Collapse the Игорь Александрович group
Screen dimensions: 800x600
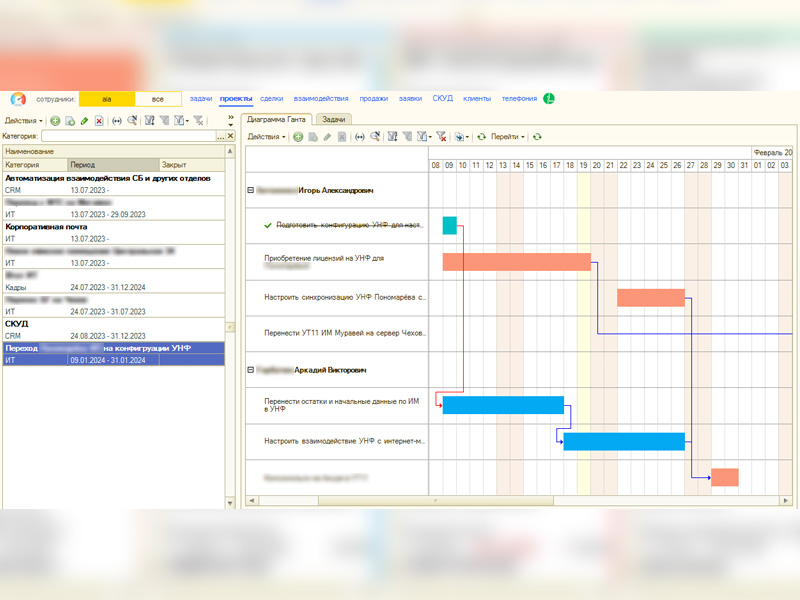(x=250, y=188)
